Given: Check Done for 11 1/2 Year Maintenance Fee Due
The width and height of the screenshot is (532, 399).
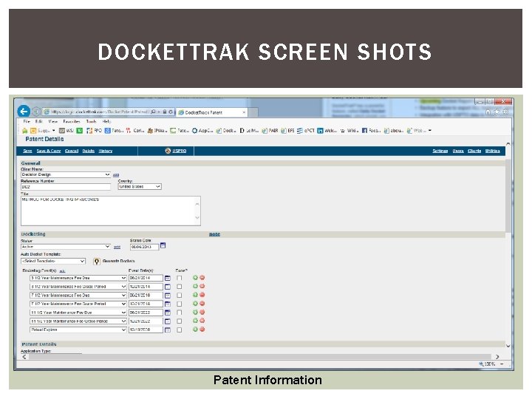Looking at the screenshot, I should [180, 313].
